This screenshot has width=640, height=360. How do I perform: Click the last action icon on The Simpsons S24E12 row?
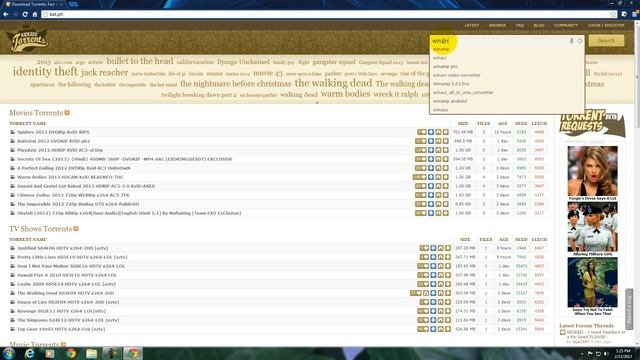click(448, 320)
